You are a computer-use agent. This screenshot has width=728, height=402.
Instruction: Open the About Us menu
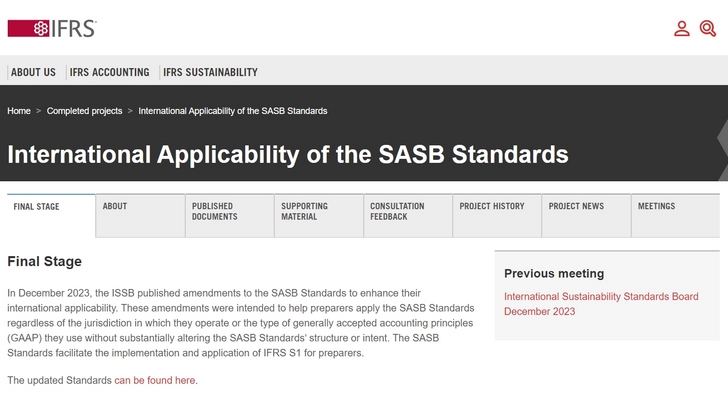point(33,72)
